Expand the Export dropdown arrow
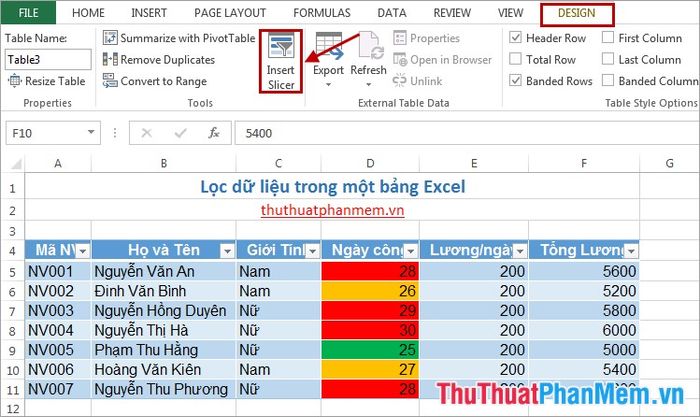Screen dimensions: 700x417 [x=329, y=84]
